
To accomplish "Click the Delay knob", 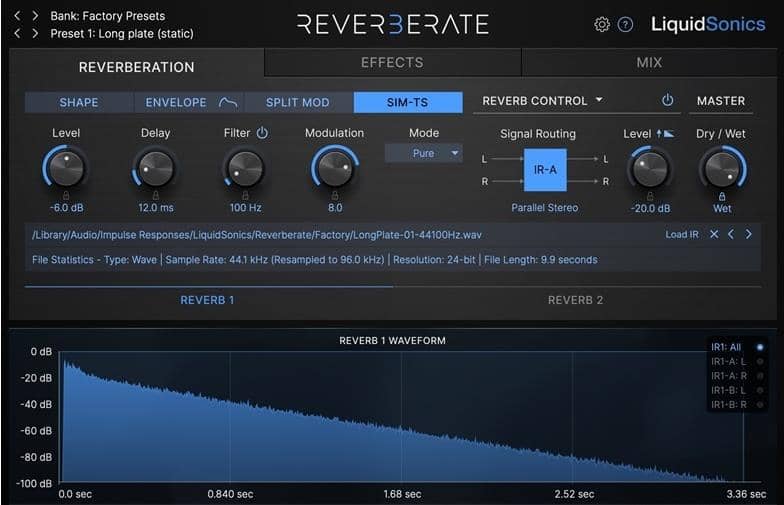I will [156, 168].
